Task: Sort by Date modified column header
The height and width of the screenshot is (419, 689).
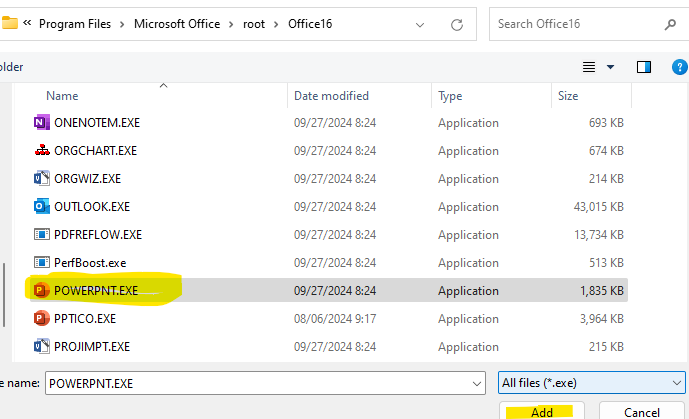Action: [x=331, y=96]
